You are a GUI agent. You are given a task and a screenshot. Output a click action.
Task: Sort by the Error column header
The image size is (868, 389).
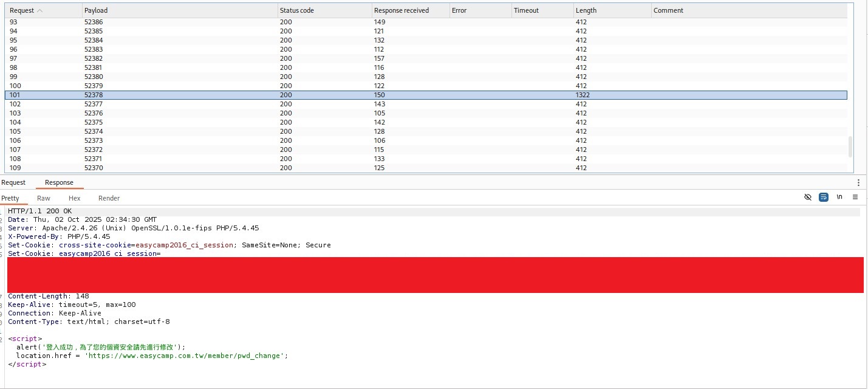pyautogui.click(x=480, y=10)
